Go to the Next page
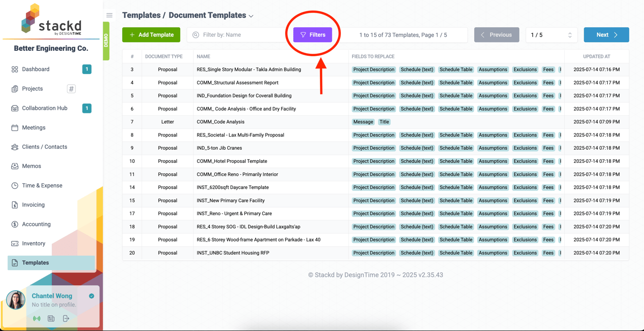644x331 pixels. coord(606,35)
